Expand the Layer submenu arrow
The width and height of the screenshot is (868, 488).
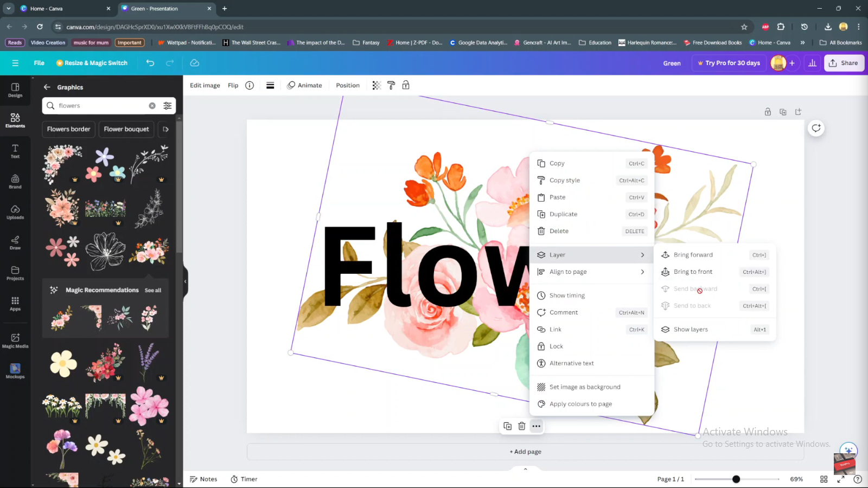(643, 255)
